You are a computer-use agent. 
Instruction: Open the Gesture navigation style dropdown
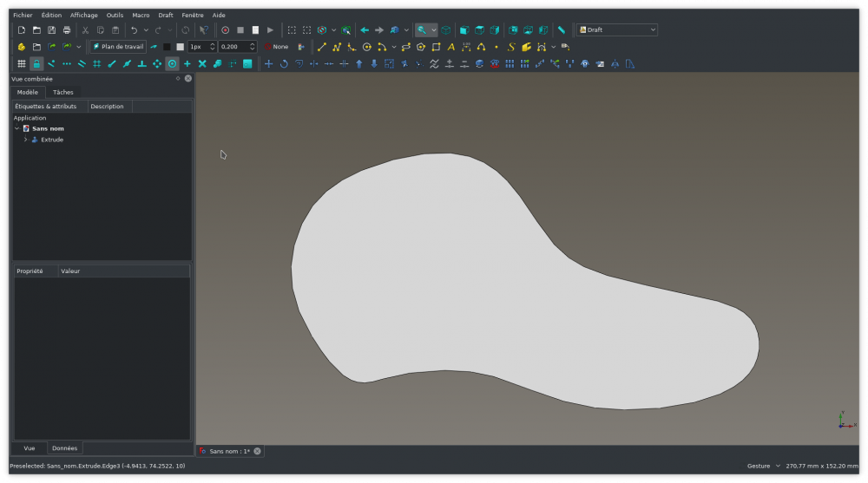(x=764, y=466)
